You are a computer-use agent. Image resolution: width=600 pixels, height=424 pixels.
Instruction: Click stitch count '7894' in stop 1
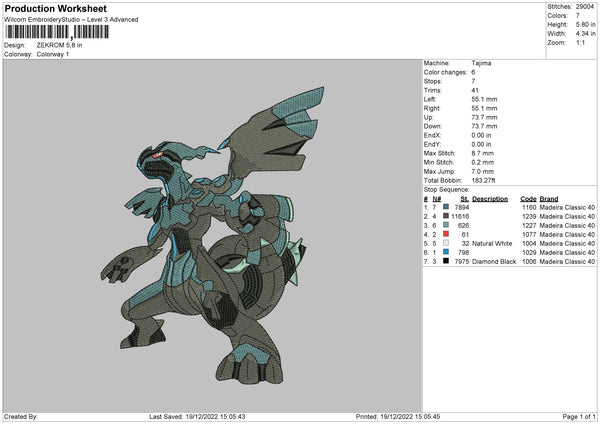pyautogui.click(x=462, y=207)
